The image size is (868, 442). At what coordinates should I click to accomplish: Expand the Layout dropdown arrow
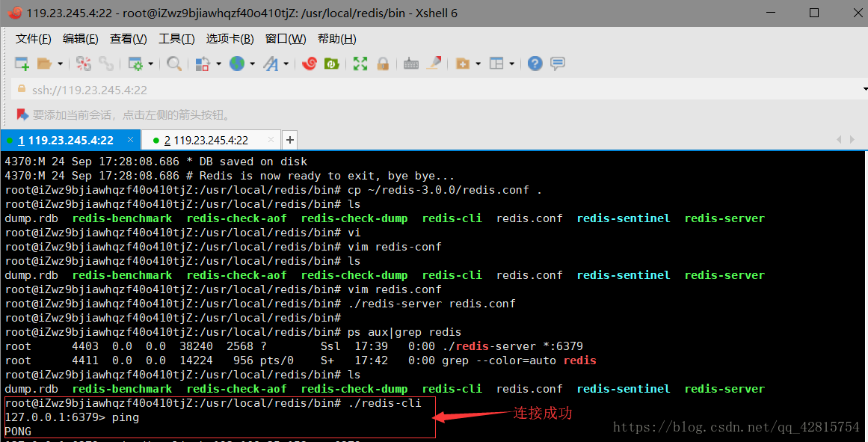coord(511,64)
